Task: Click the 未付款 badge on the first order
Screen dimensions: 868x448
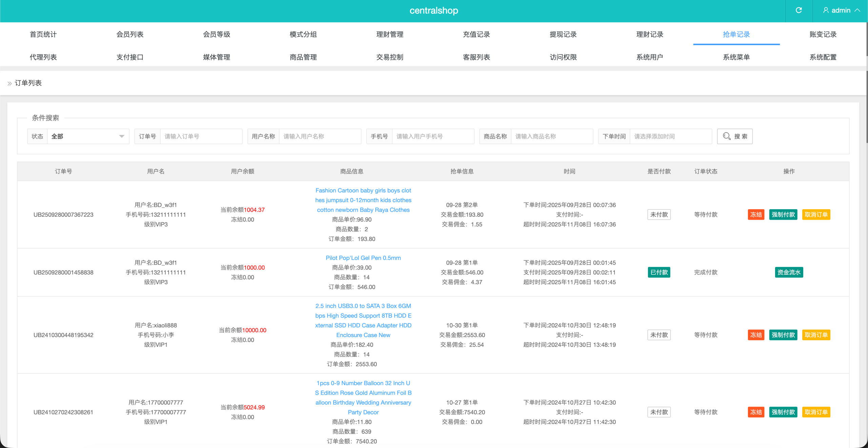Action: (659, 215)
